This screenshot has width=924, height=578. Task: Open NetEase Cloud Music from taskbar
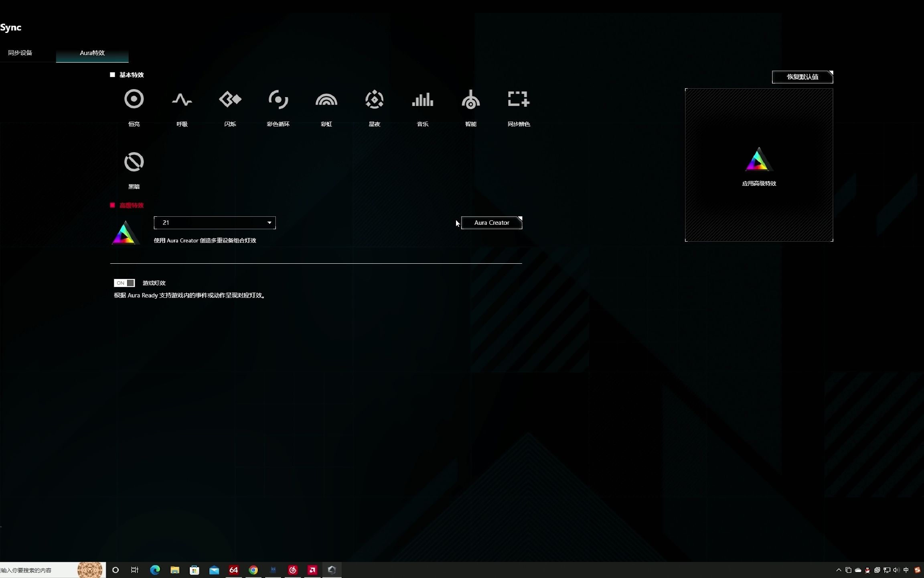(x=293, y=570)
